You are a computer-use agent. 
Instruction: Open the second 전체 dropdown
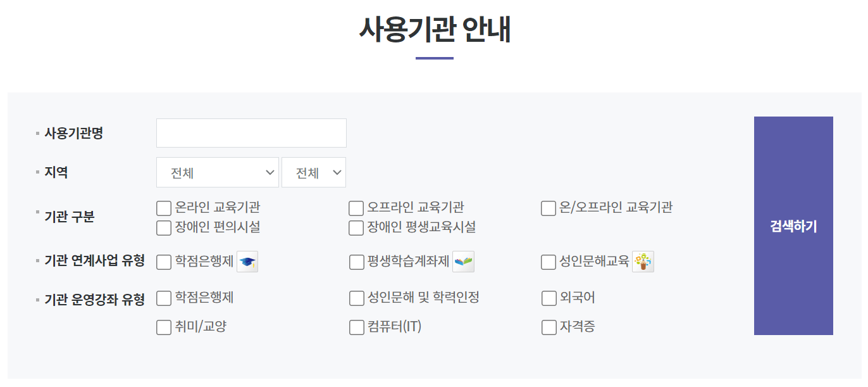click(314, 172)
